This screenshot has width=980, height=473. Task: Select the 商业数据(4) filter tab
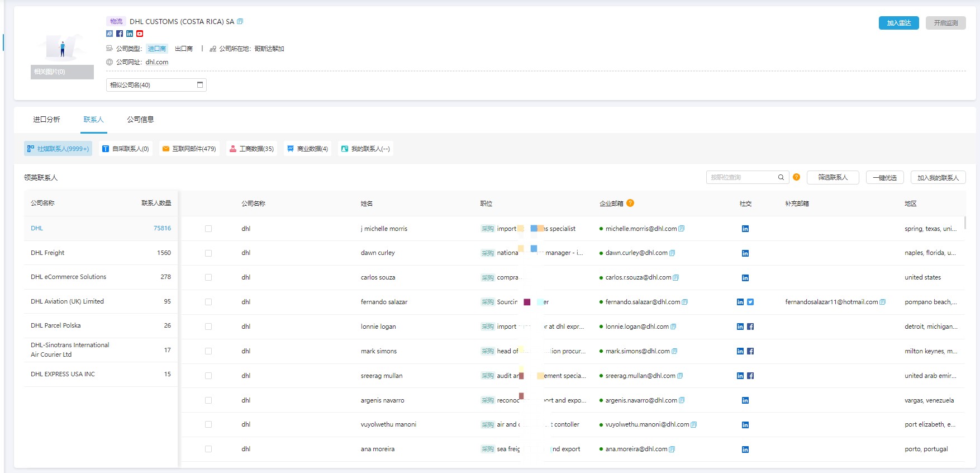307,149
